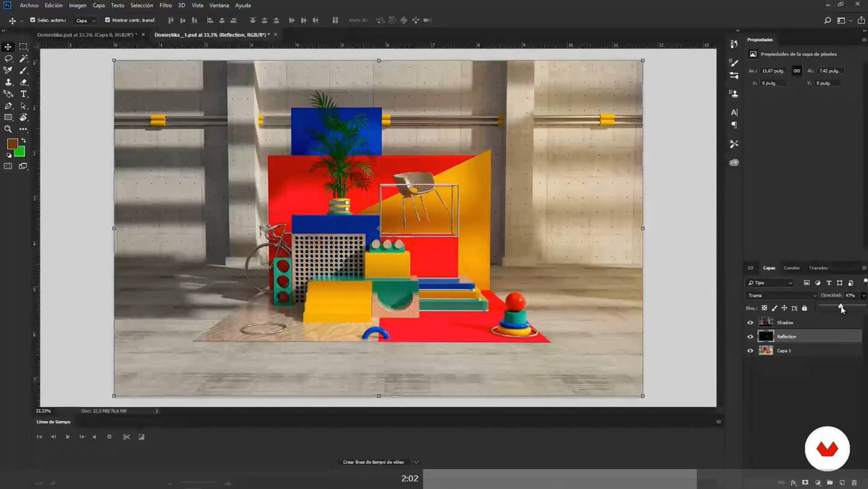The height and width of the screenshot is (489, 868).
Task: Uncheck the Selec. autom. checkbox
Action: tap(33, 20)
